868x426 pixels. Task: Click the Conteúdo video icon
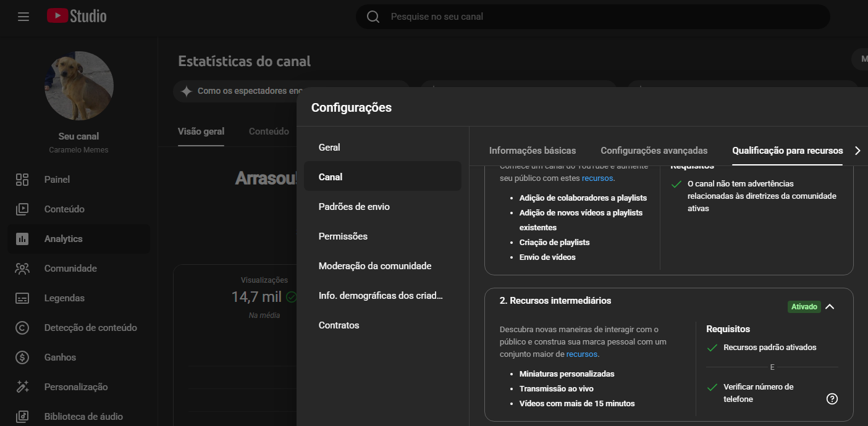coord(22,209)
